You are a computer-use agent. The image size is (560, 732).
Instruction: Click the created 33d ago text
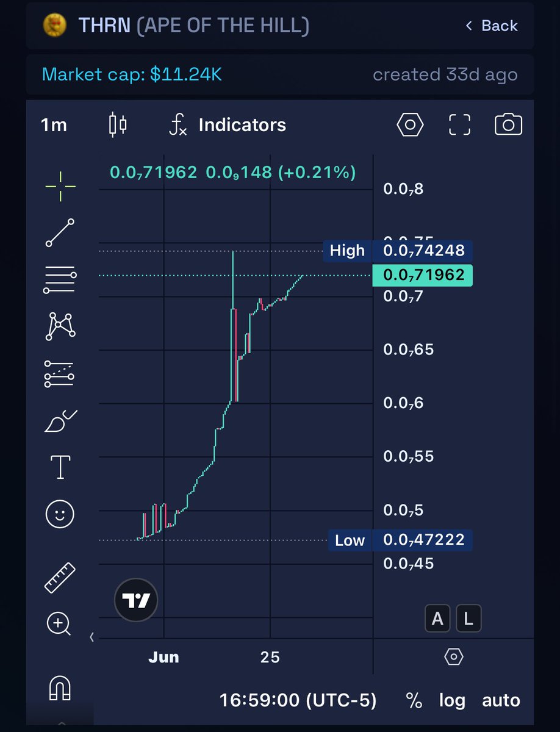click(x=445, y=74)
